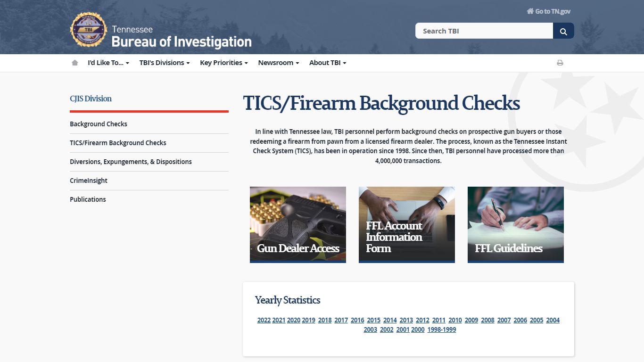Open the CJIS Division sidebar heading
Image resolution: width=644 pixels, height=362 pixels.
(91, 99)
